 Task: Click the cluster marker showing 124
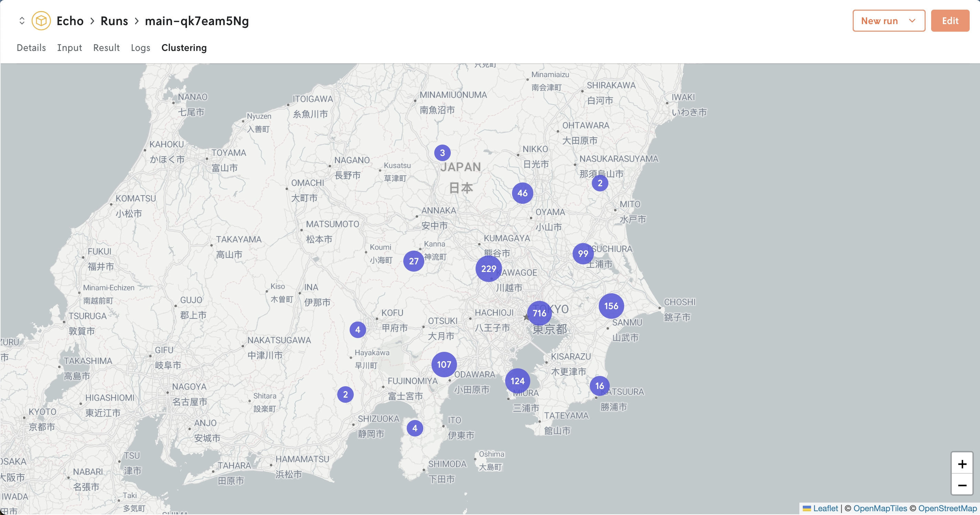pos(516,381)
